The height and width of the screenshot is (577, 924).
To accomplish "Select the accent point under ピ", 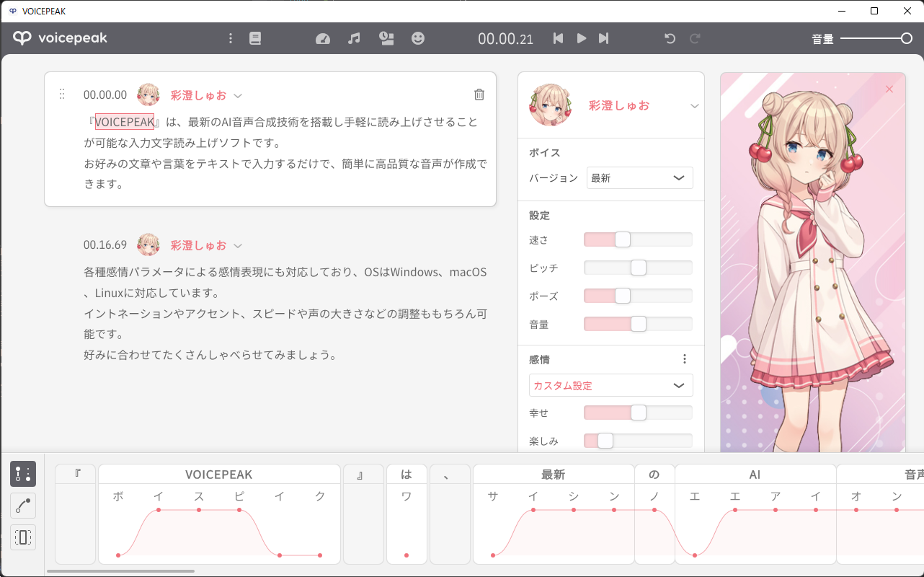I will click(239, 510).
